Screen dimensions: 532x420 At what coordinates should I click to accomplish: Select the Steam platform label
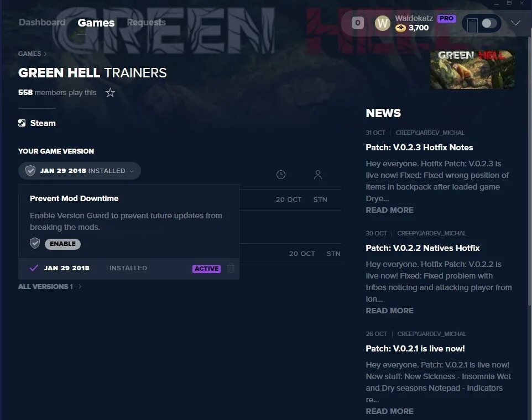pyautogui.click(x=43, y=123)
